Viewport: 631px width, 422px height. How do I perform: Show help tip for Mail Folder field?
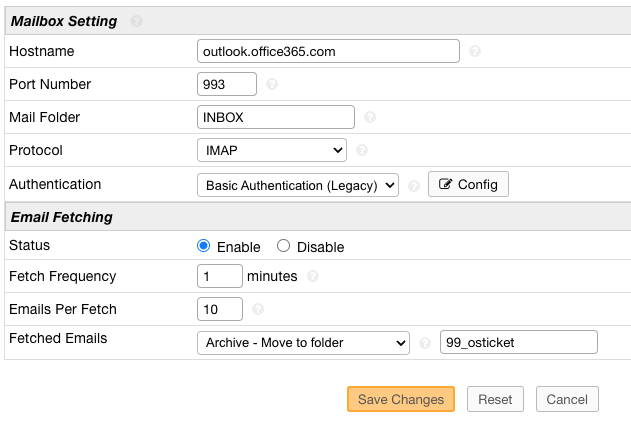(370, 117)
